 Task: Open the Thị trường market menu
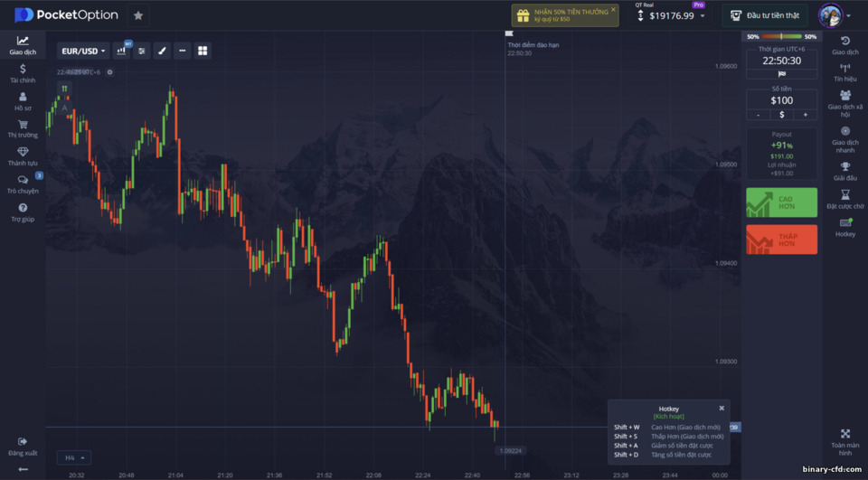[x=23, y=129]
